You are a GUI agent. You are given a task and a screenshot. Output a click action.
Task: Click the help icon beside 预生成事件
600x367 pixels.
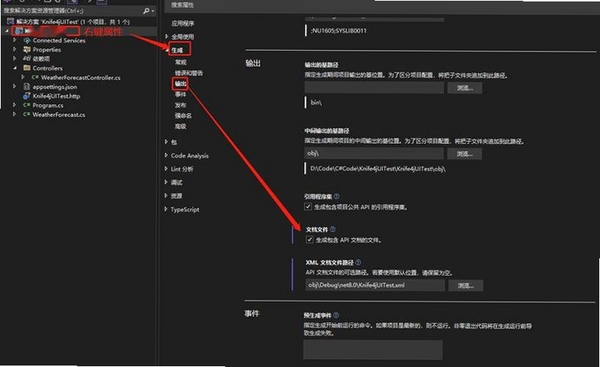click(x=336, y=315)
